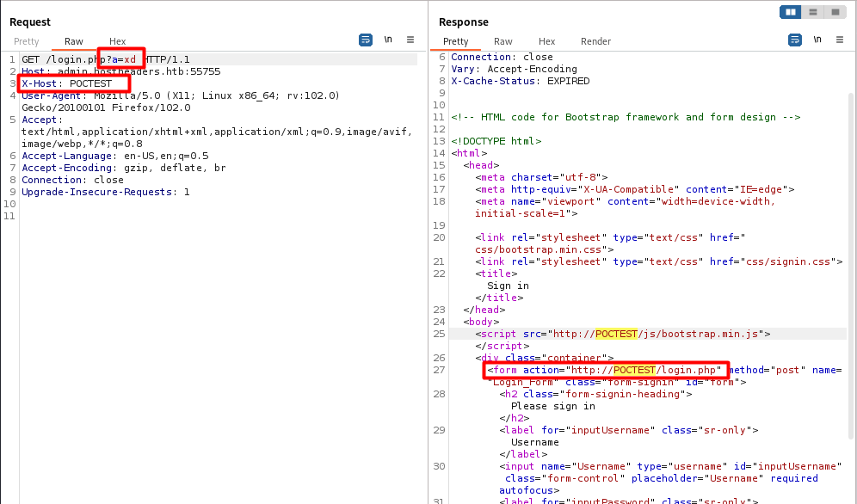Click the meta charset utf-8 line
Screen dimensions: 857x504
point(541,177)
